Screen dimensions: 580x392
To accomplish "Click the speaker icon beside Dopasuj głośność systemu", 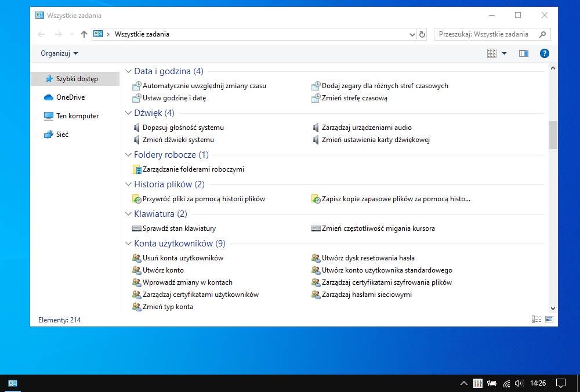I will [x=136, y=128].
